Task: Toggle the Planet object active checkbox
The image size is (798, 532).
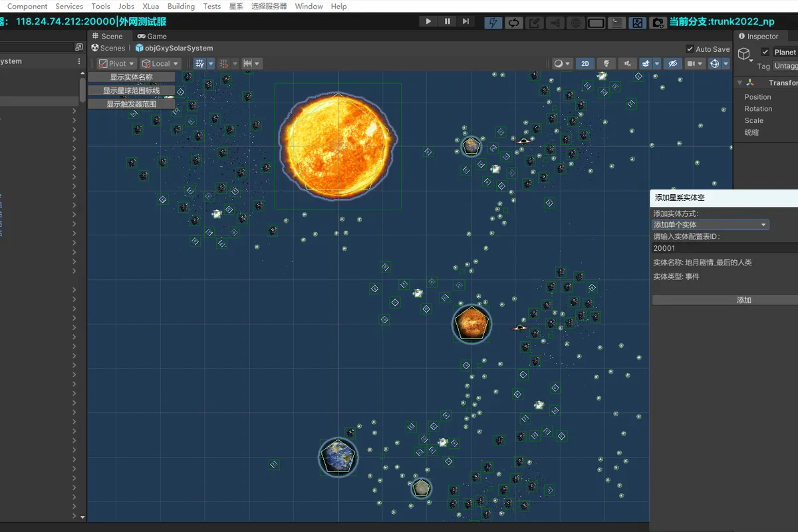Action: click(x=765, y=52)
